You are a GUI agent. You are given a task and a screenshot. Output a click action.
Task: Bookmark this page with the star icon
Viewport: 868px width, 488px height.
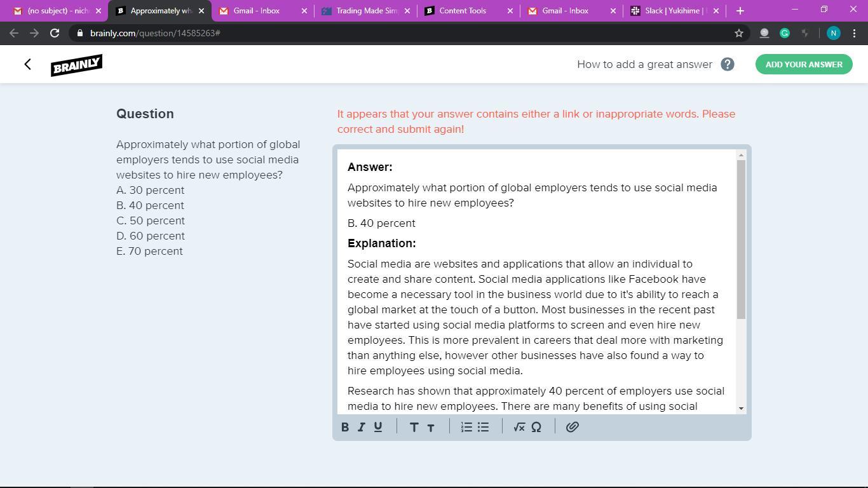(738, 33)
